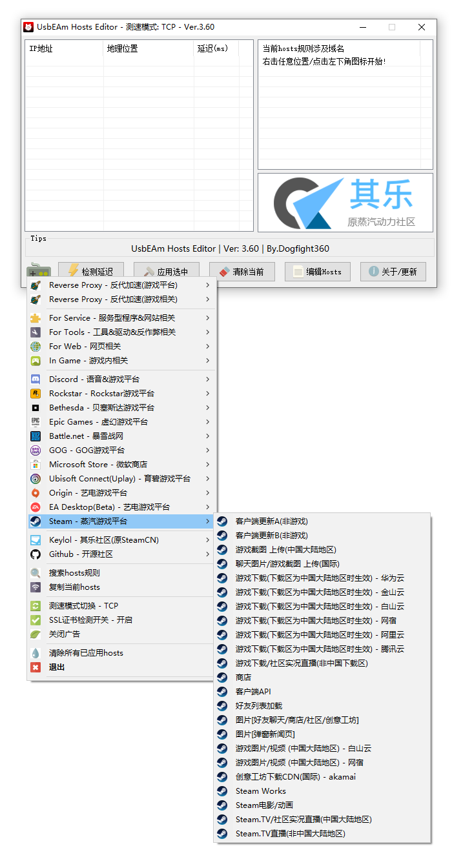Click the GOG logo icon
Screen dimensions: 463x868
coord(36,450)
